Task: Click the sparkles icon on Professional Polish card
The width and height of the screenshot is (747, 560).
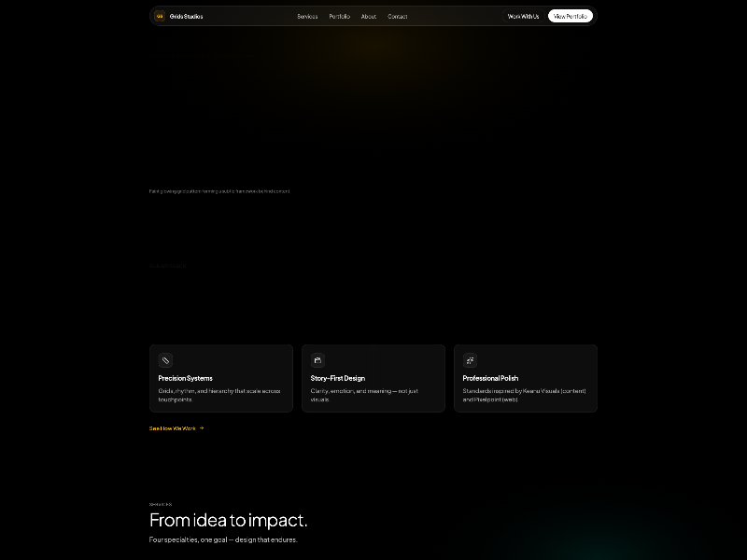Action: click(470, 360)
